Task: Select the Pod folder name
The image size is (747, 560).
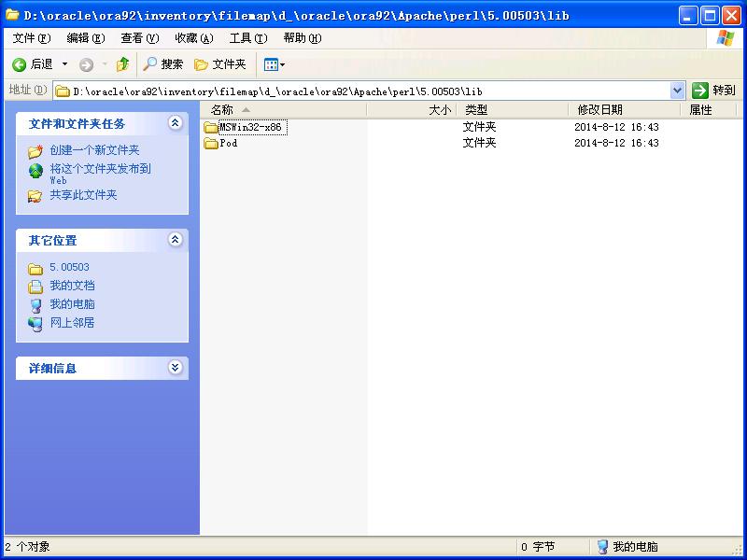Action: (x=229, y=143)
